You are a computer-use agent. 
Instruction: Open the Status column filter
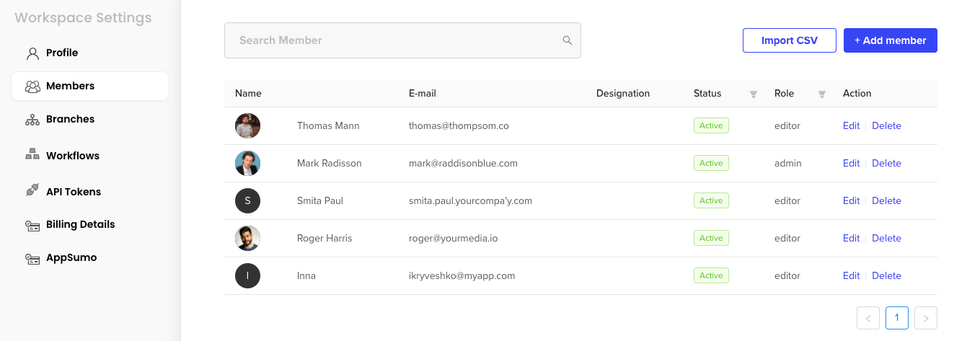[x=754, y=94]
